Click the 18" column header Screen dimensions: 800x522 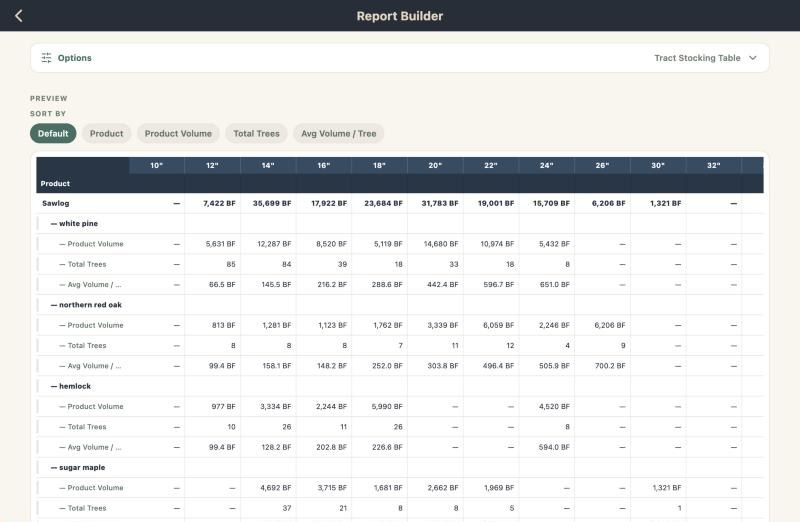click(x=379, y=165)
